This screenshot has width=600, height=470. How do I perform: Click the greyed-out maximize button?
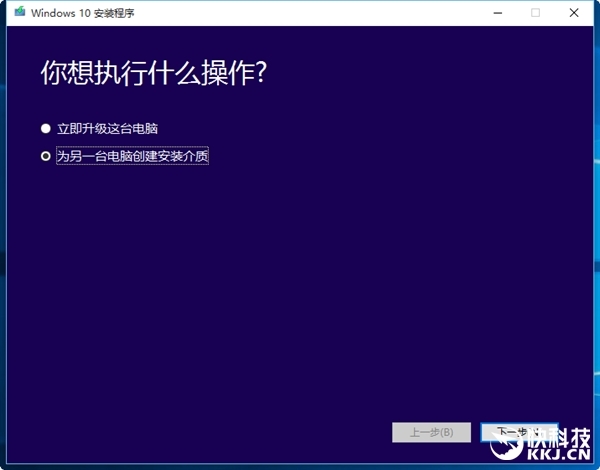pyautogui.click(x=535, y=13)
